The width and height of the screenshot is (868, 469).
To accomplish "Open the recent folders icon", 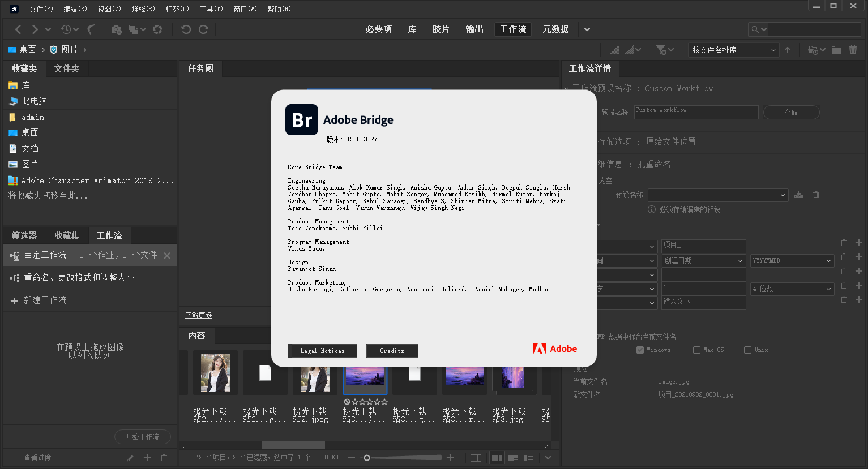I will tap(813, 50).
